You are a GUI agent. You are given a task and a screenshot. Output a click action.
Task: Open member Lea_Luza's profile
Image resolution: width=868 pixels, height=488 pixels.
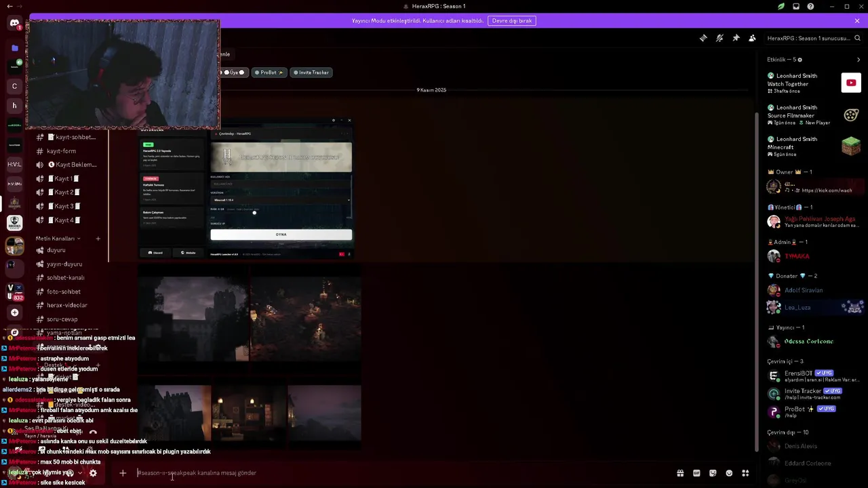814,308
